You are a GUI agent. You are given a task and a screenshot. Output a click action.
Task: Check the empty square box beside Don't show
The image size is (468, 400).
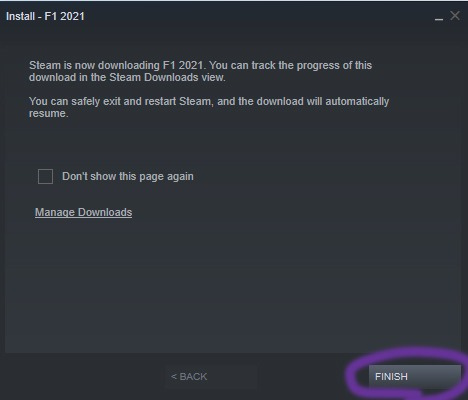45,176
